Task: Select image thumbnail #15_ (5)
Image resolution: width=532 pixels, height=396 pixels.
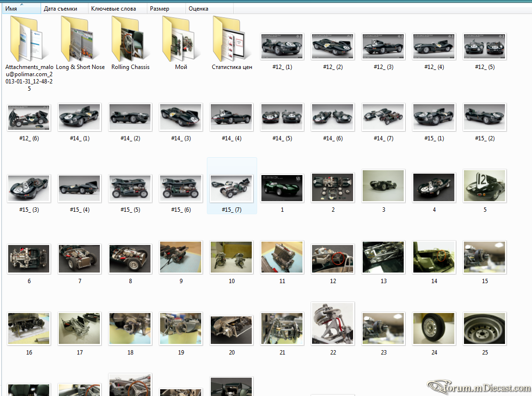Action: pos(130,189)
